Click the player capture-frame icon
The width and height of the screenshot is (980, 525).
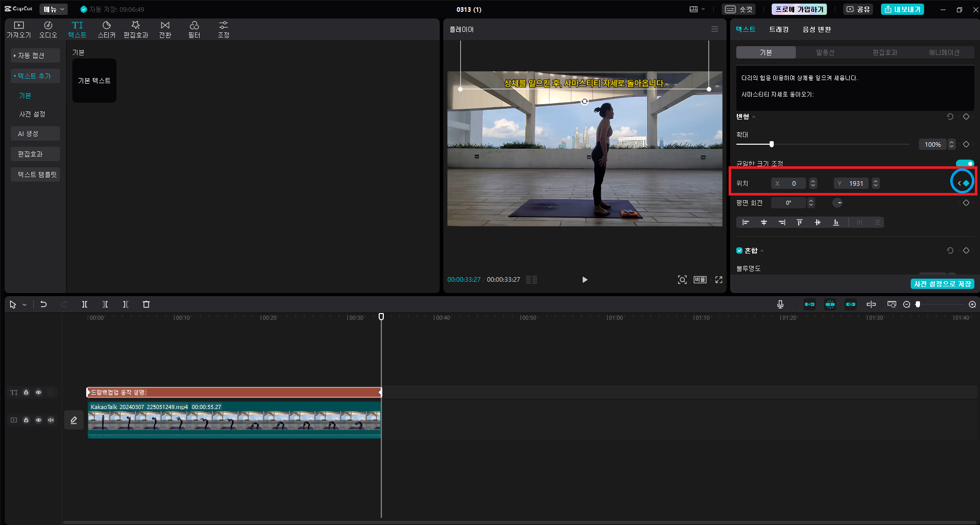(682, 280)
